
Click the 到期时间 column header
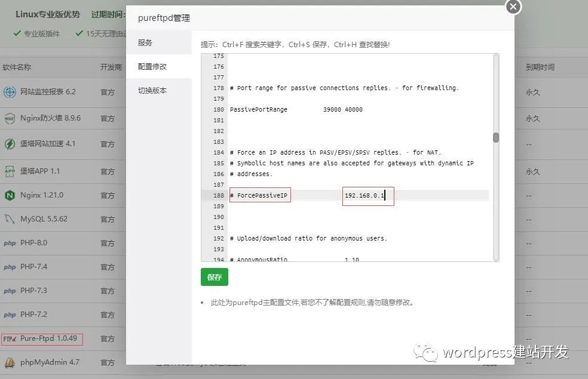540,67
